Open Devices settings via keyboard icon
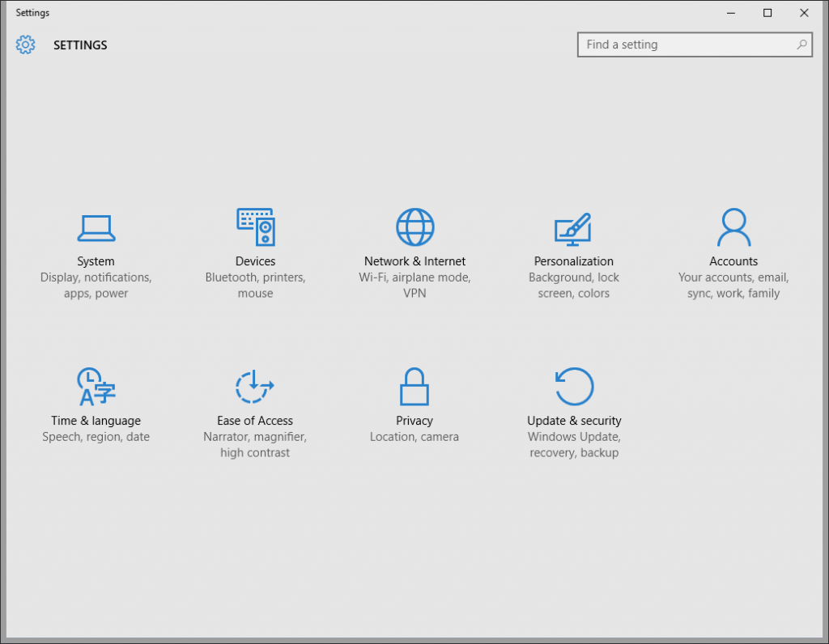This screenshot has height=644, width=829. pos(255,227)
